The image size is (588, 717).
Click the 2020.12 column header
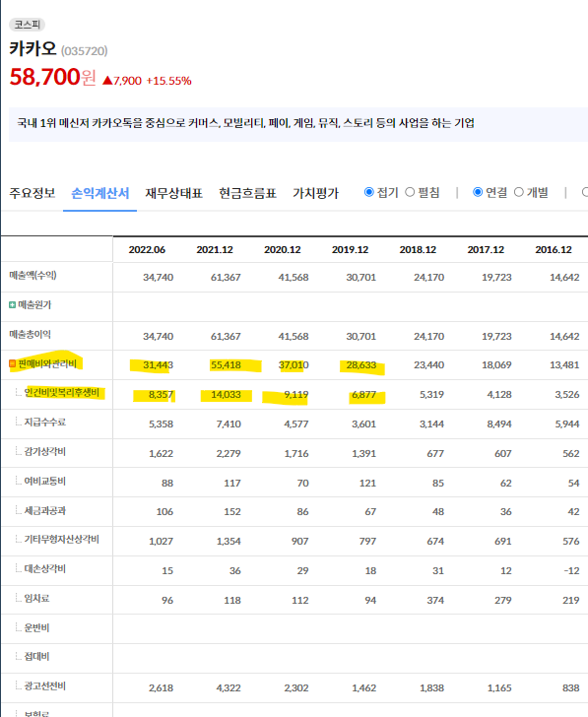282,250
